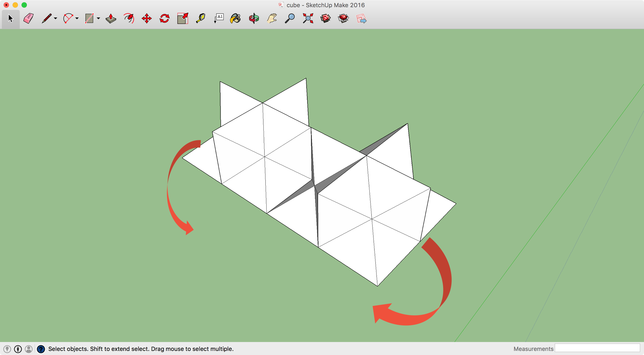Pick the Tape Measure tool
Image resolution: width=644 pixels, height=355 pixels.
pos(201,18)
